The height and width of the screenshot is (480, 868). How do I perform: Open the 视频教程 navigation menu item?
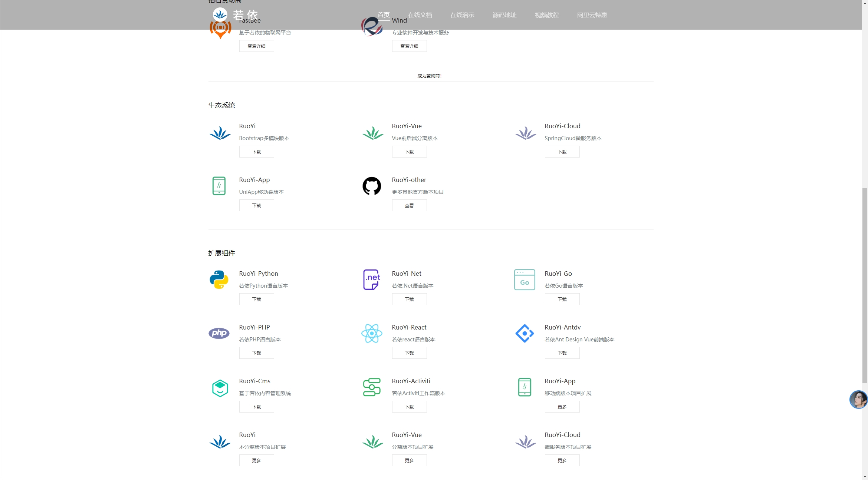click(x=546, y=15)
